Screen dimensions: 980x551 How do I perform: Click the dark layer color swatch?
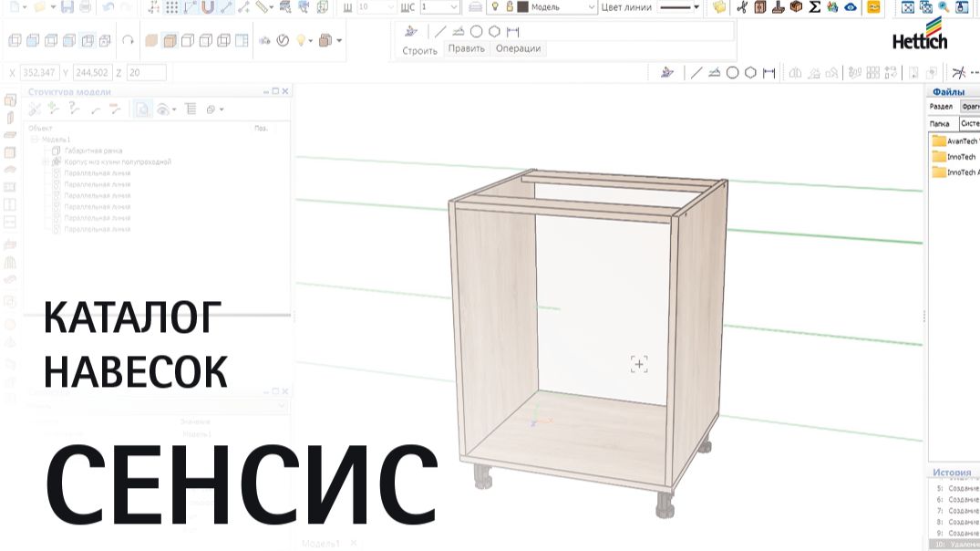coord(522,7)
